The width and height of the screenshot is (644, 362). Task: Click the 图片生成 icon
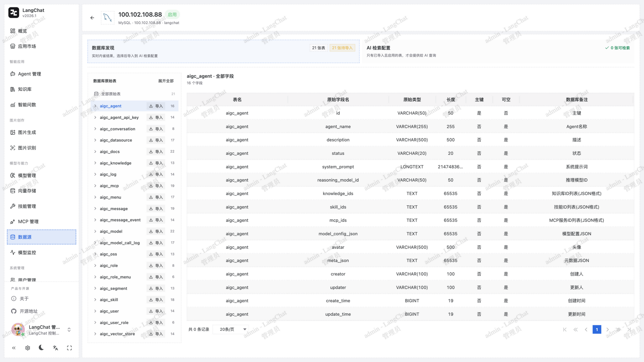tap(13, 132)
